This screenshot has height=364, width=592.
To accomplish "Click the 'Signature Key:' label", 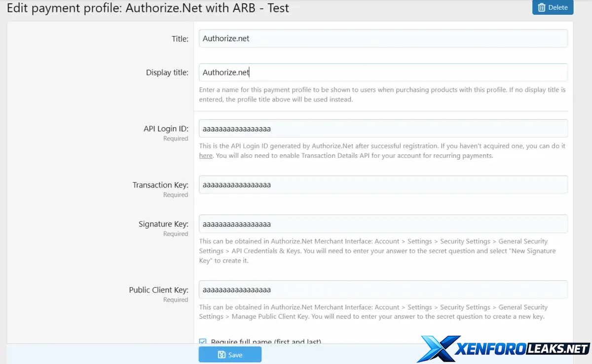I will 163,224.
